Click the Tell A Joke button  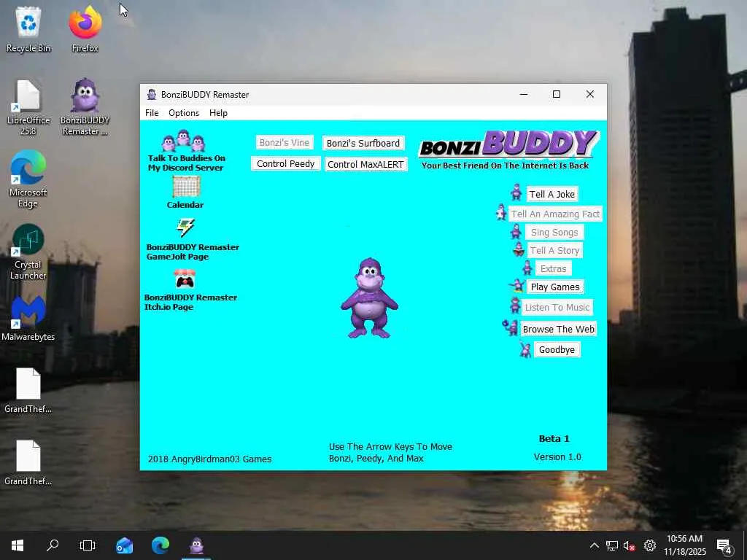(552, 194)
